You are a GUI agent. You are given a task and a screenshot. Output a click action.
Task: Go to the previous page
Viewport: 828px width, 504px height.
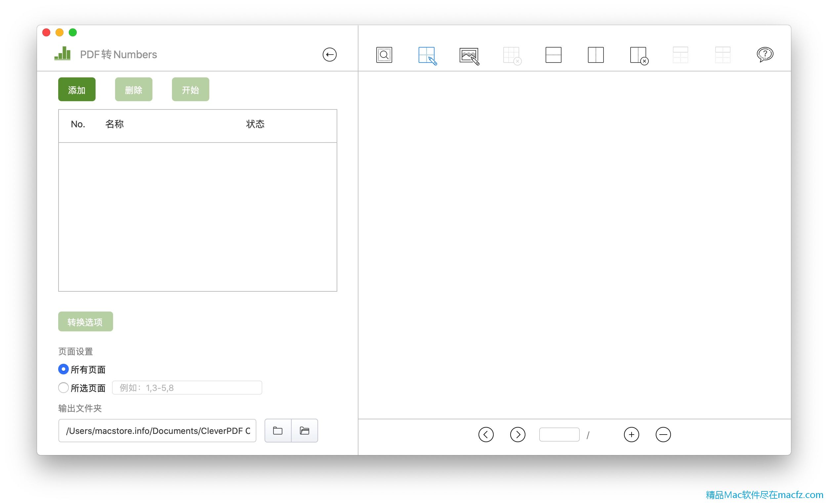tap(486, 435)
